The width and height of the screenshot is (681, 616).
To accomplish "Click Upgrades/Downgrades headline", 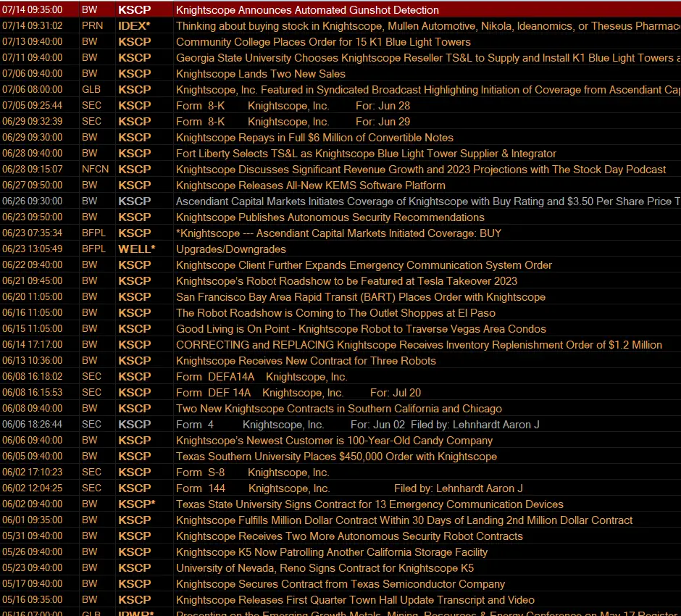I will tap(230, 249).
